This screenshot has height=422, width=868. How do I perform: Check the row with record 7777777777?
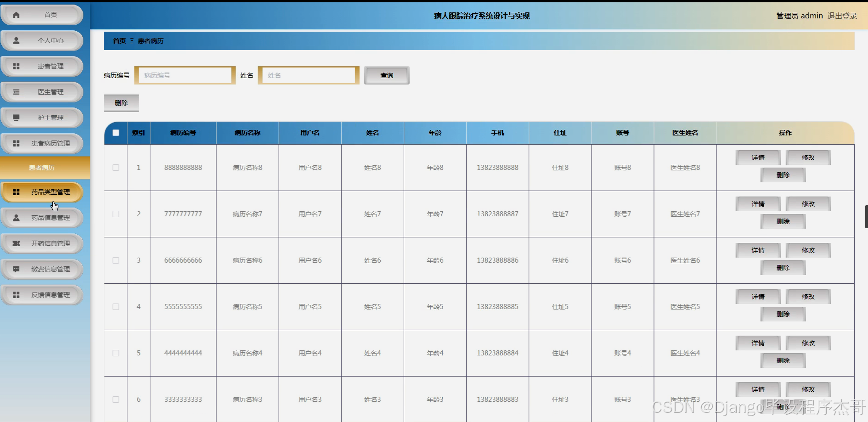pyautogui.click(x=116, y=214)
